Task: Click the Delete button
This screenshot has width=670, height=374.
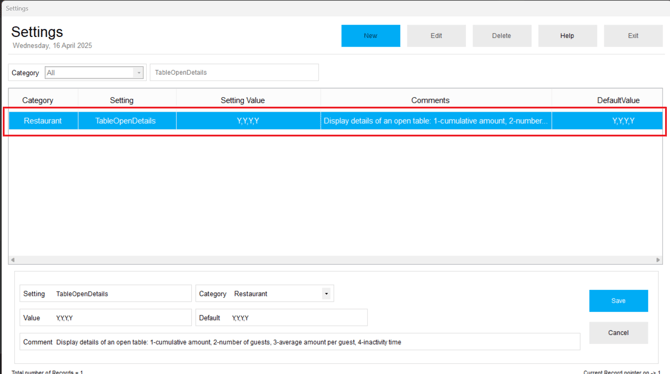Action: [502, 36]
